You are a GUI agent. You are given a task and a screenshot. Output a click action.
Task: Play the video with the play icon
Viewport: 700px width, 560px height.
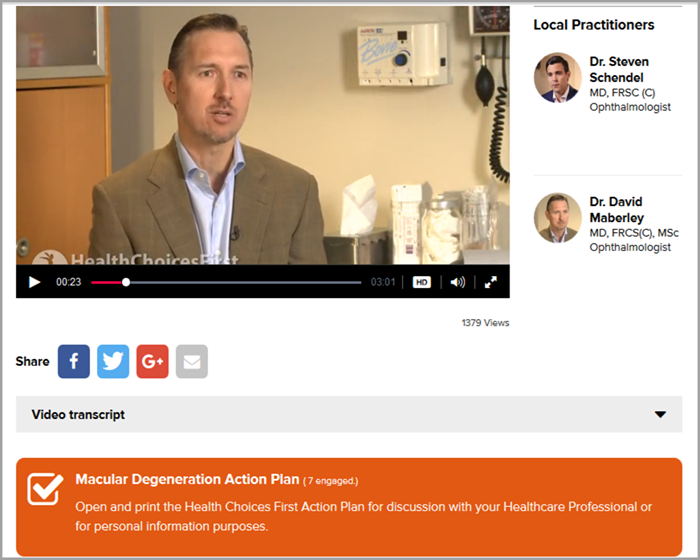pyautogui.click(x=34, y=282)
